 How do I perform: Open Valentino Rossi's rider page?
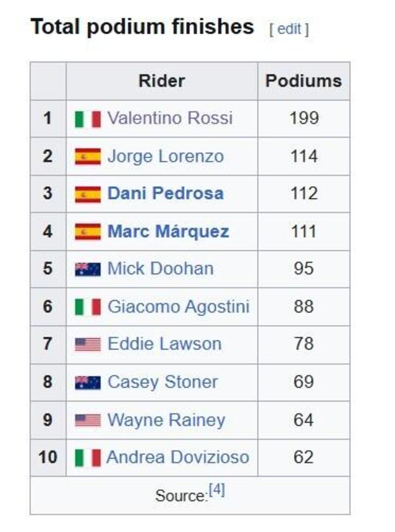[169, 119]
